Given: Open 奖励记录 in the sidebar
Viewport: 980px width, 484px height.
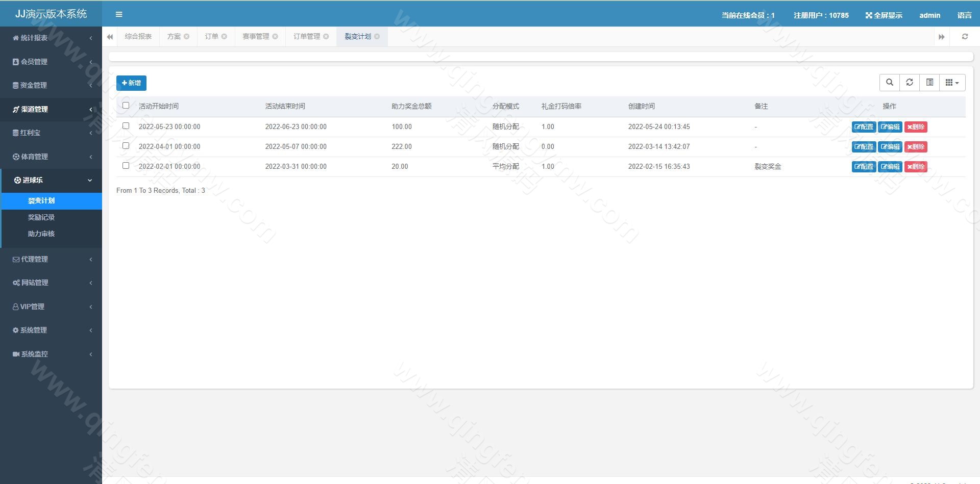Looking at the screenshot, I should (x=41, y=217).
